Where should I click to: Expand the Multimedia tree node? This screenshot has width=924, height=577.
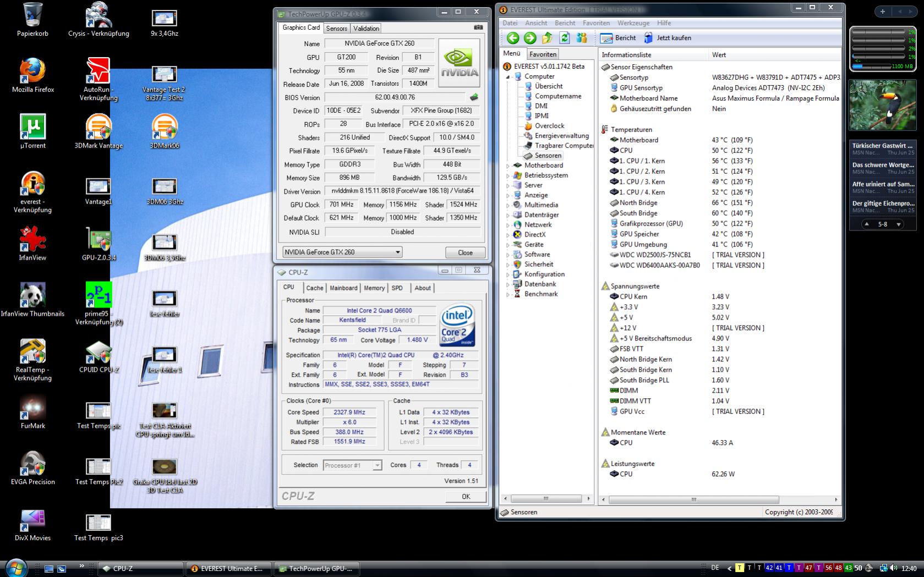pos(508,205)
